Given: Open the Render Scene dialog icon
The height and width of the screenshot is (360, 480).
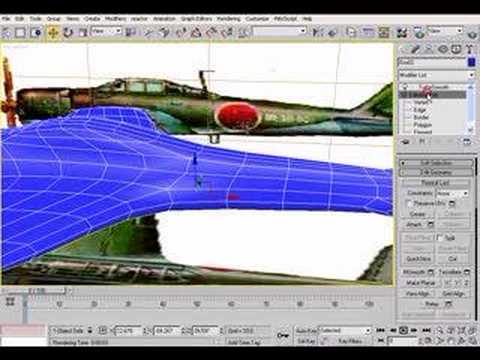Looking at the screenshot, I should click(419, 32).
